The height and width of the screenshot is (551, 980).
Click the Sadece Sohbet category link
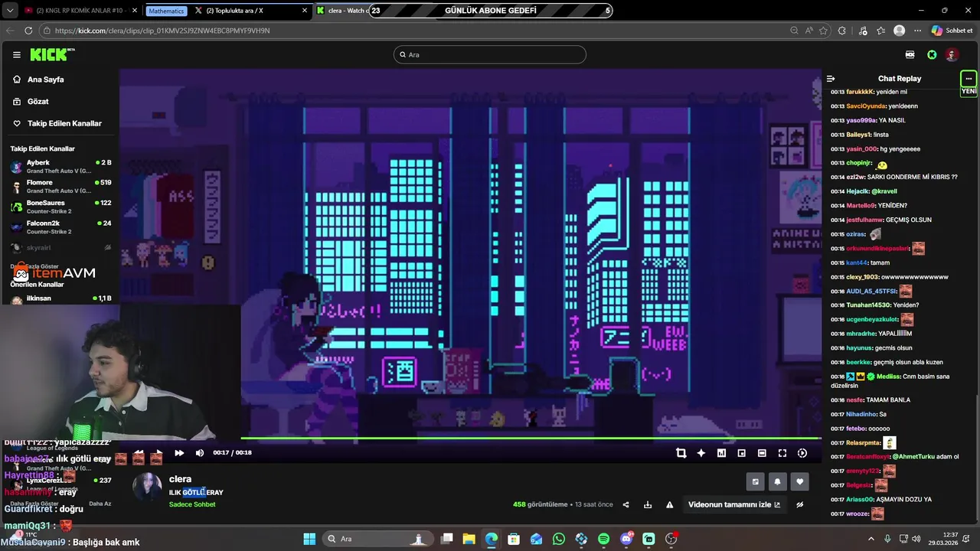192,504
